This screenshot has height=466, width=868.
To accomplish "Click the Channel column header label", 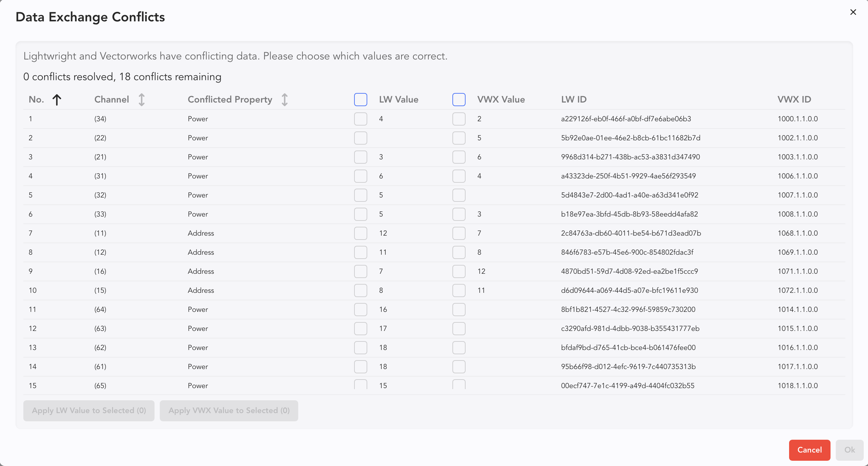I will (111, 100).
